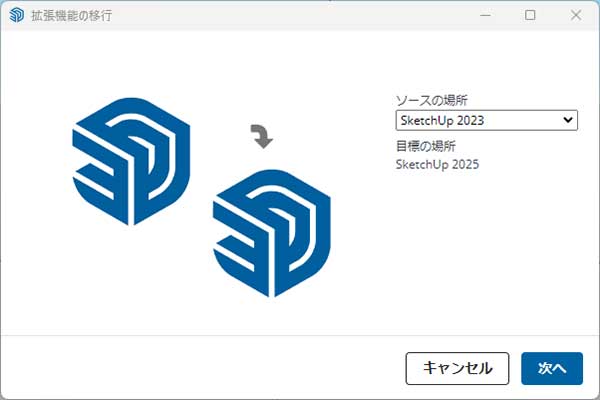
Task: Minimize the 拡張機能の移行 window
Action: (x=485, y=15)
